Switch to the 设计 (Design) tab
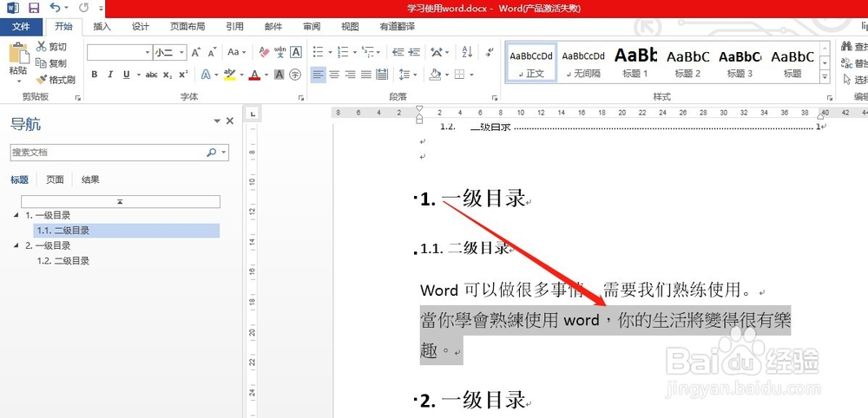This screenshot has height=418, width=868. pos(141,27)
